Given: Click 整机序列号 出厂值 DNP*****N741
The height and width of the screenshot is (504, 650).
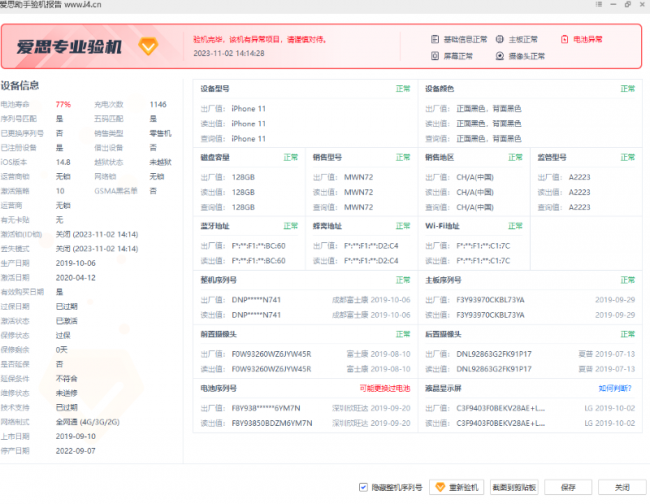Looking at the screenshot, I should tap(256, 300).
